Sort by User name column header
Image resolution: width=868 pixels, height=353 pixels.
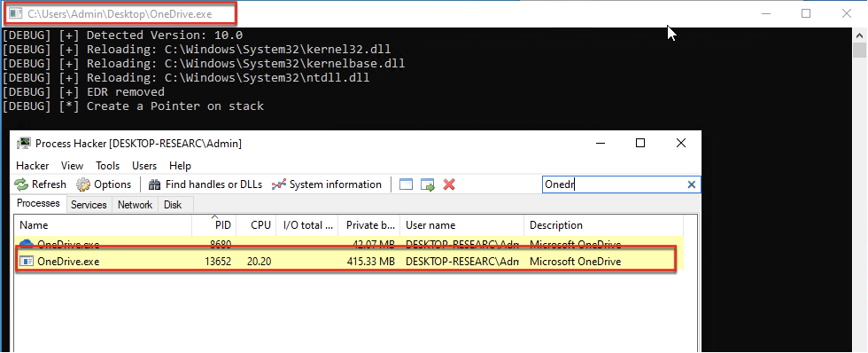point(461,225)
